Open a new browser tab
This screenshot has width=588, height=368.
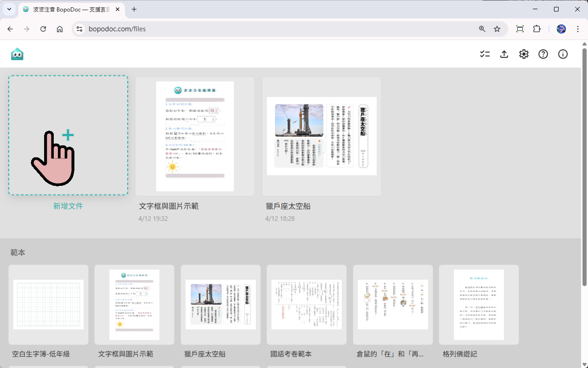(x=134, y=9)
